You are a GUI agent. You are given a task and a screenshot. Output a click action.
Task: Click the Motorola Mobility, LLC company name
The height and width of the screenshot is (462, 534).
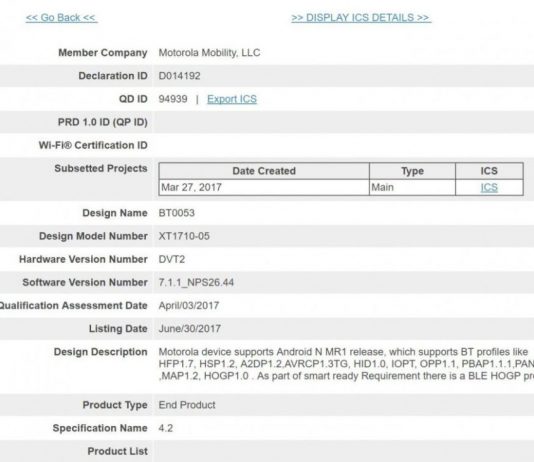209,53
